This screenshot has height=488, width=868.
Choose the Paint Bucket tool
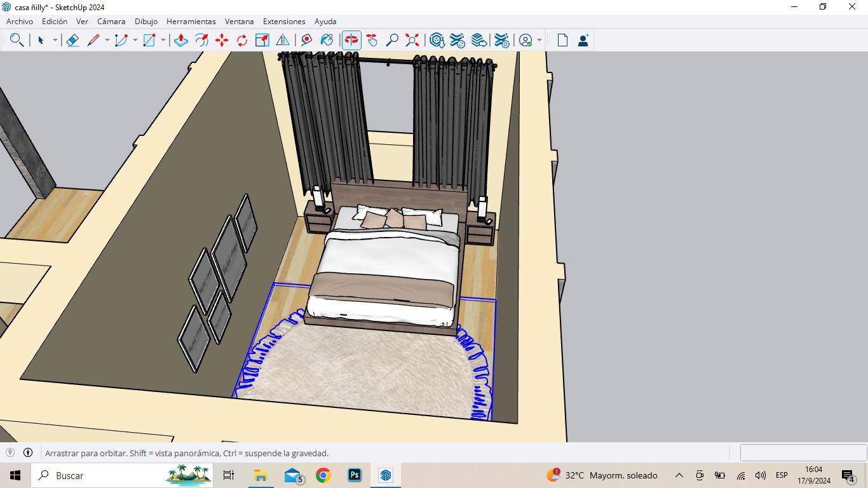pos(327,40)
